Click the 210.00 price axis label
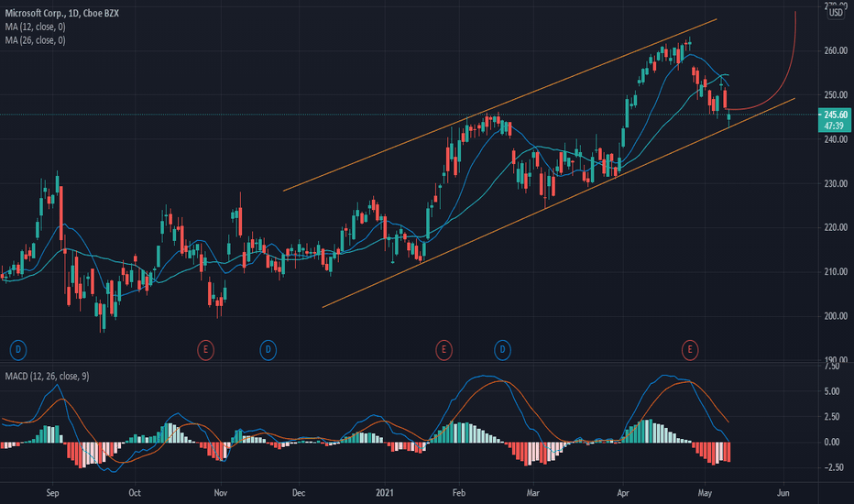Viewport: 854px width, 504px height. click(x=836, y=271)
